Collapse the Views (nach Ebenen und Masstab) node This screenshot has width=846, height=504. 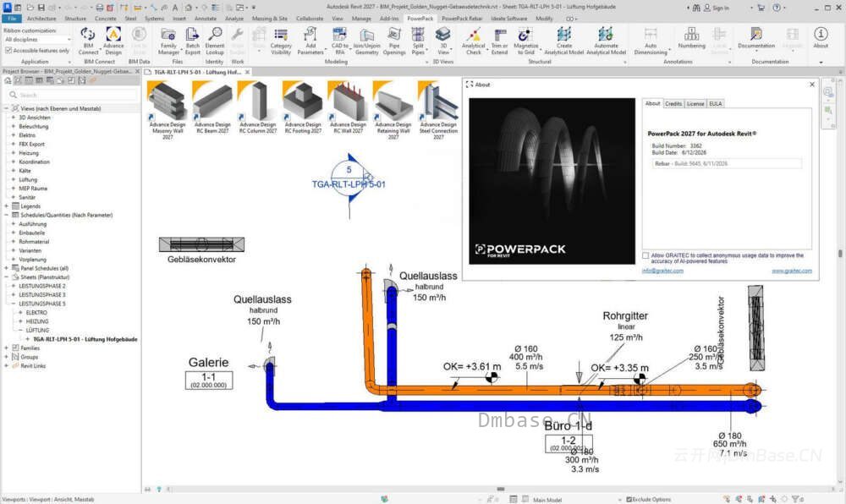coord(6,108)
